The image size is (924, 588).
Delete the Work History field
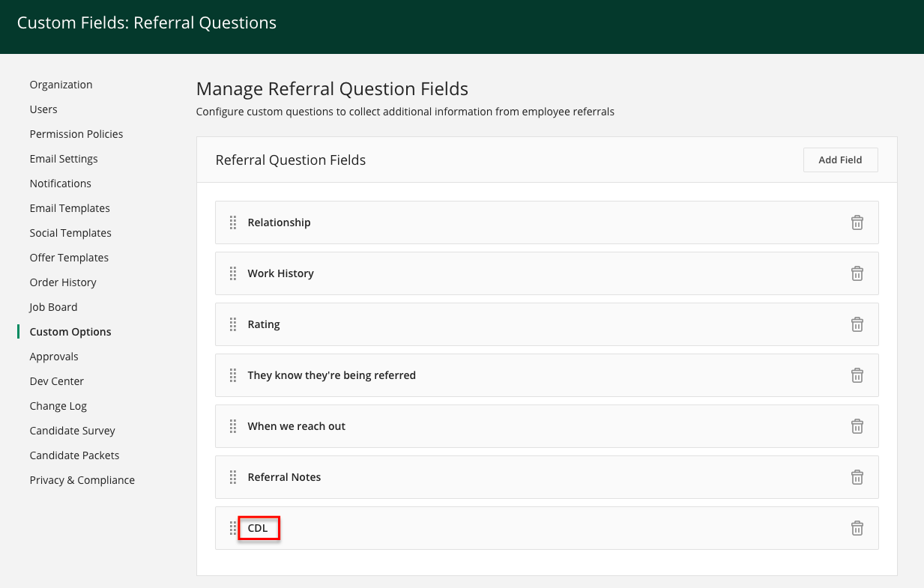[x=857, y=273]
